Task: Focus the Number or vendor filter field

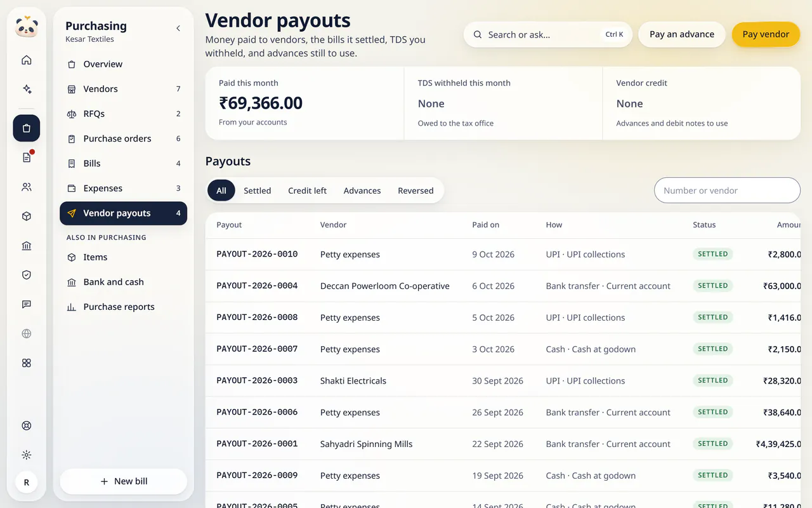Action: [727, 190]
